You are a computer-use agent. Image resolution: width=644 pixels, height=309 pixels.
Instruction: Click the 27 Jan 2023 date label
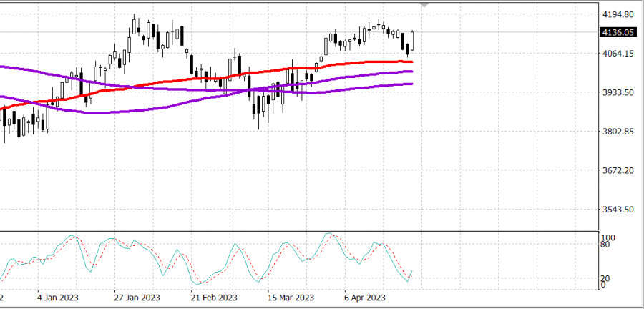137,298
